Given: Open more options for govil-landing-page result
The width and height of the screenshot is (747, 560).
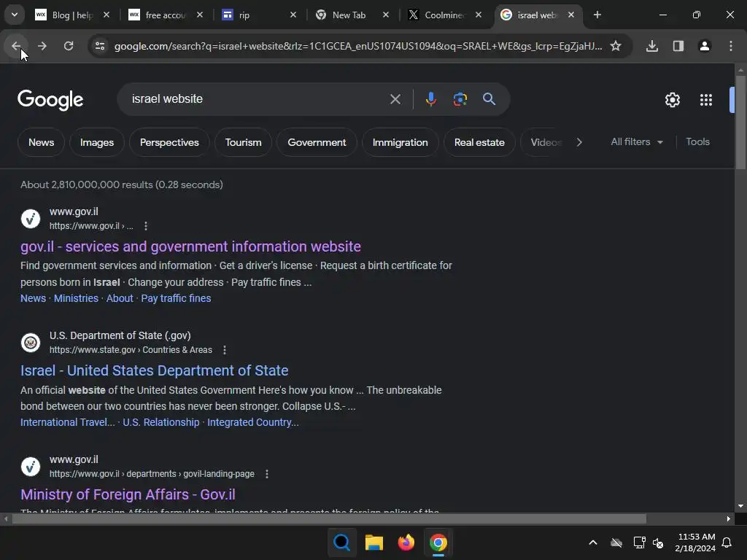Looking at the screenshot, I should 267,474.
